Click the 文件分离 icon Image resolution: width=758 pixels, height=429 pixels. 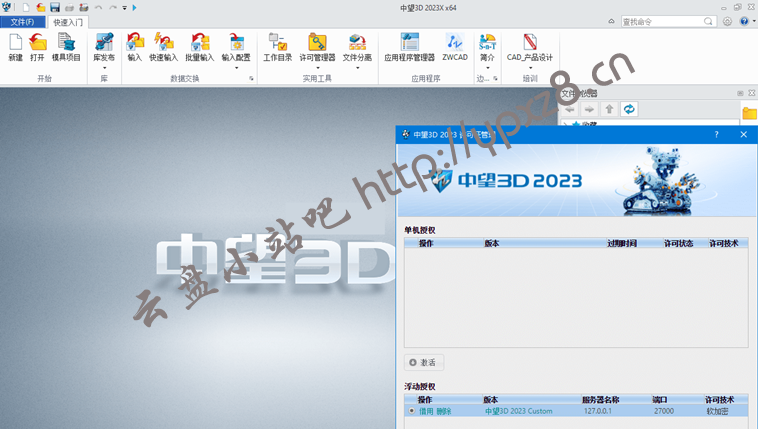pos(357,42)
